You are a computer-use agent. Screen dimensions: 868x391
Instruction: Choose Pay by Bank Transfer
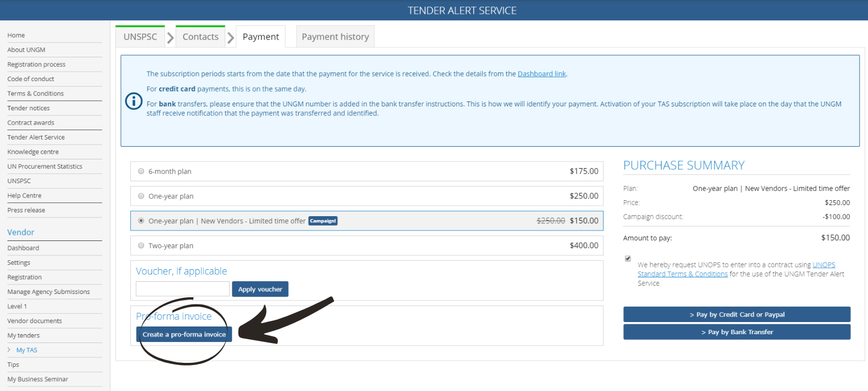(x=737, y=332)
